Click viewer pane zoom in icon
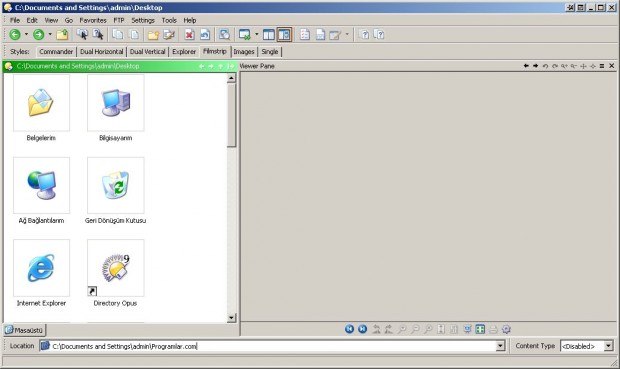Image resolution: width=620 pixels, height=369 pixels. click(x=564, y=66)
